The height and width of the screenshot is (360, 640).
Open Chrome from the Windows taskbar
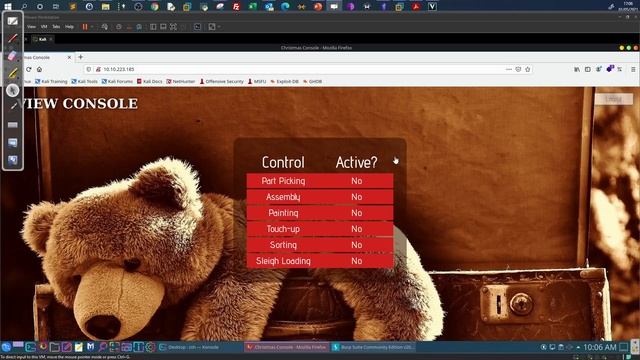point(154,7)
